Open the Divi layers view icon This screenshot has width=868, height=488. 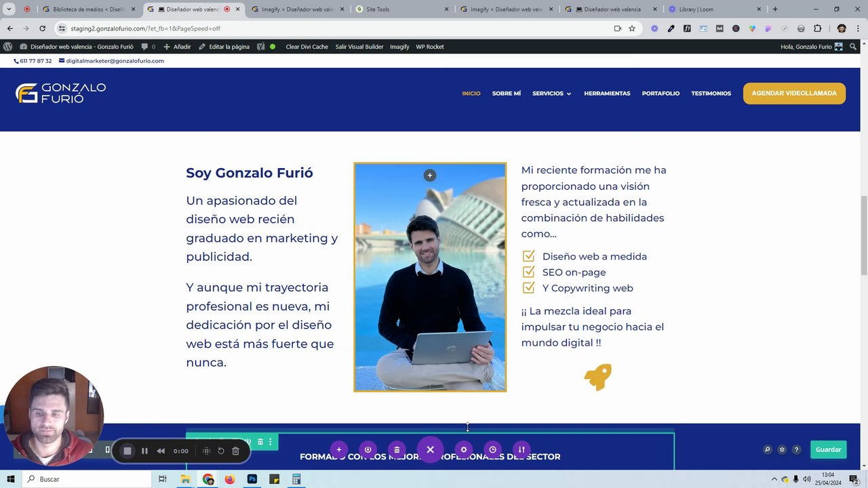click(782, 449)
